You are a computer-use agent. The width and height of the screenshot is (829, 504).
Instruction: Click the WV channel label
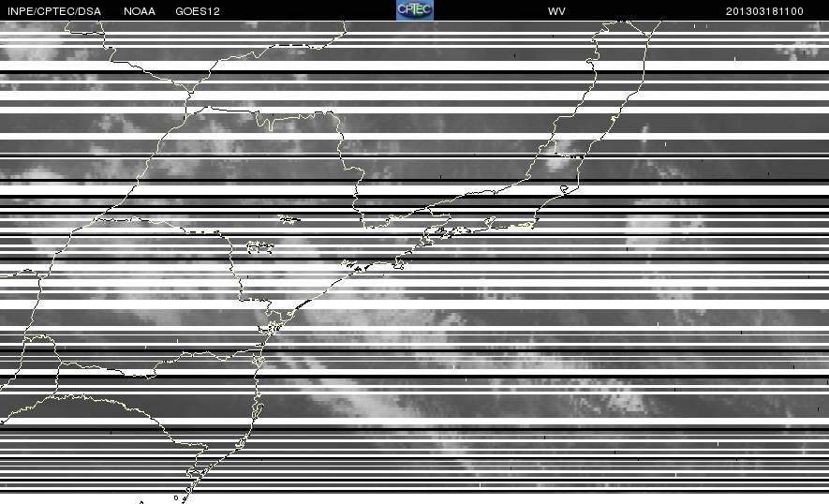pos(556,11)
